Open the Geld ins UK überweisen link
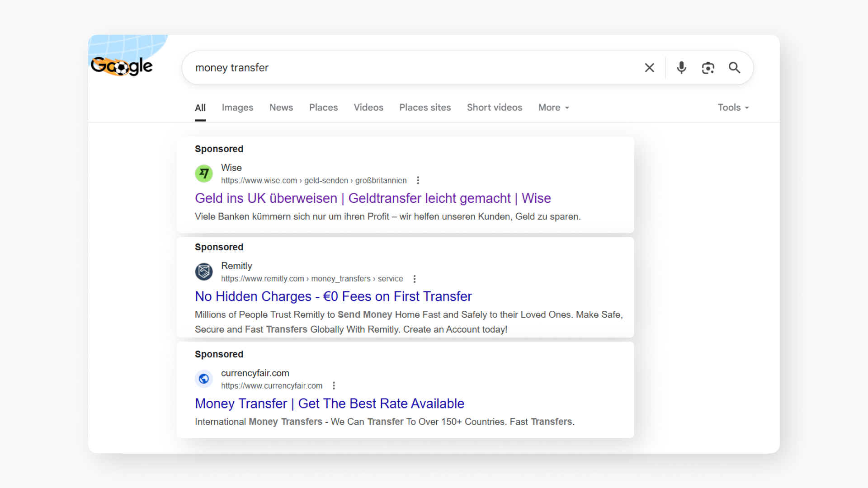 tap(373, 198)
